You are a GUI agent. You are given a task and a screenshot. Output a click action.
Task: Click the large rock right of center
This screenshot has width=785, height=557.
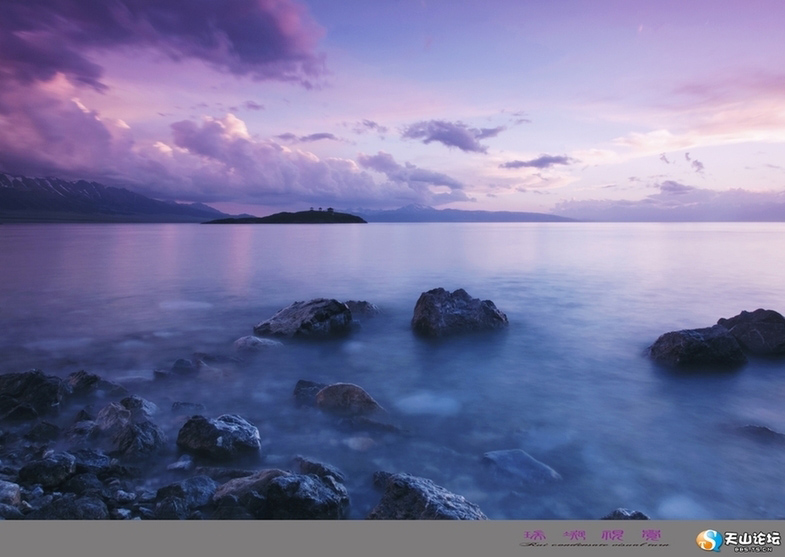click(458, 312)
